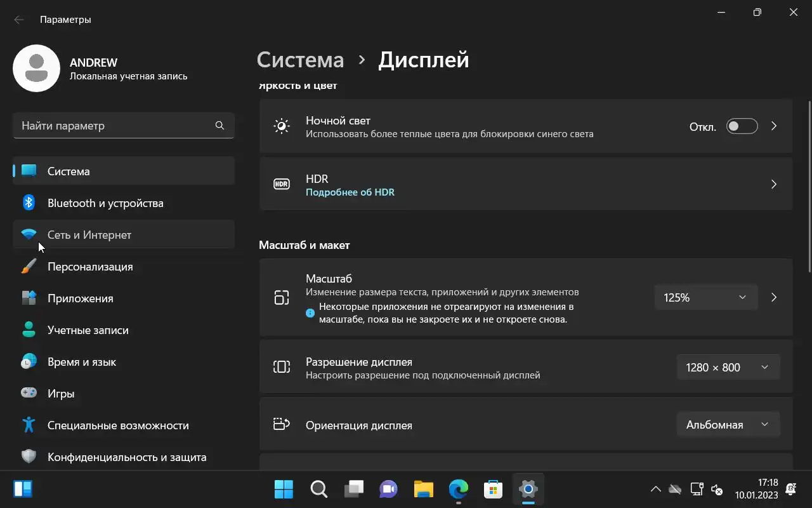812x508 pixels.
Task: Click the Night light sun icon
Action: coord(282,126)
